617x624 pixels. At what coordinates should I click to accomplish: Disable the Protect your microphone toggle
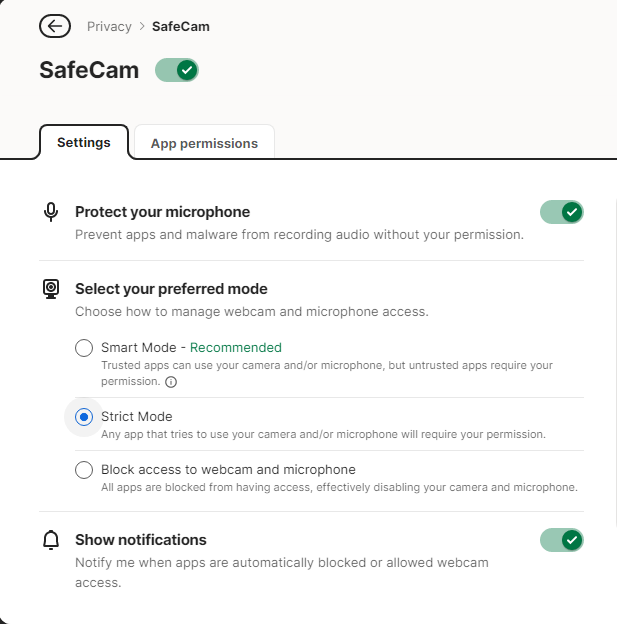pos(561,212)
